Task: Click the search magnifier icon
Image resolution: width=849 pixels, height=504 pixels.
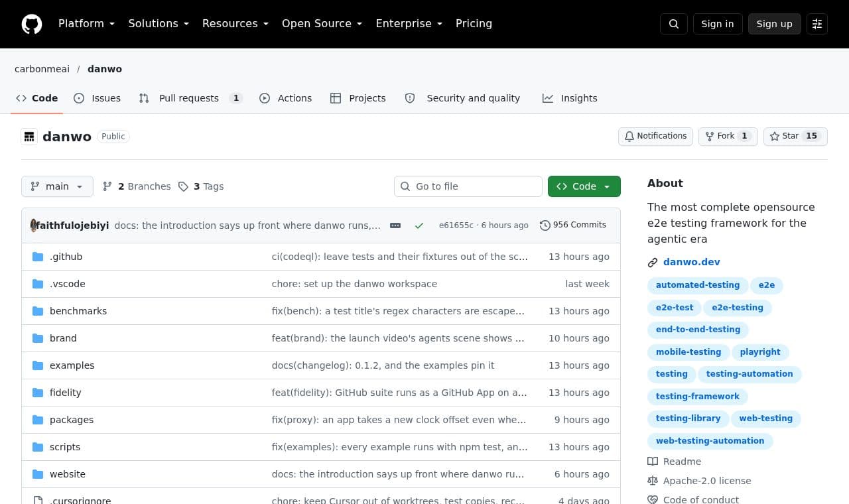Action: 674,24
